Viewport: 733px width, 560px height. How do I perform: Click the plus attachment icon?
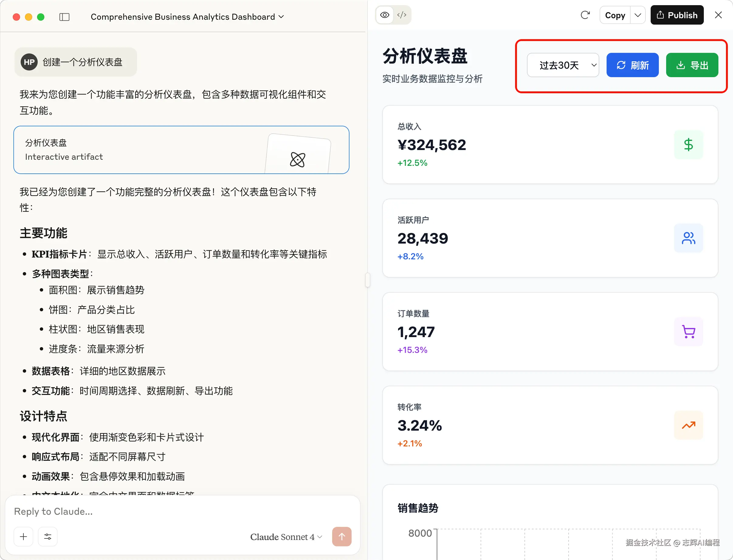coord(23,536)
